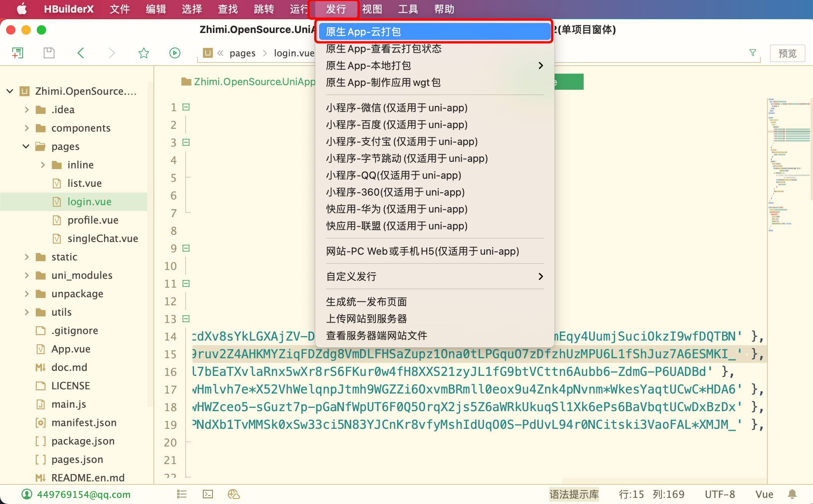
Task: Collapse the pages folder
Action: click(26, 147)
